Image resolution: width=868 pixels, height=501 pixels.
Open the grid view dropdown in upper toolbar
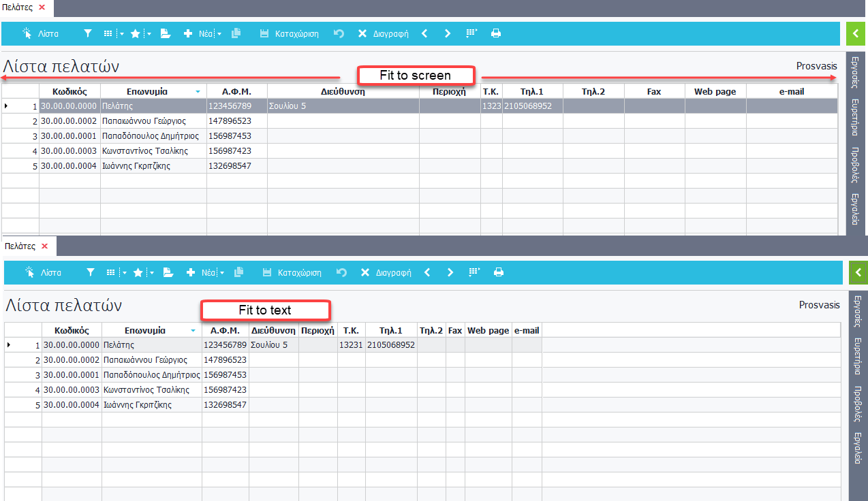click(123, 33)
